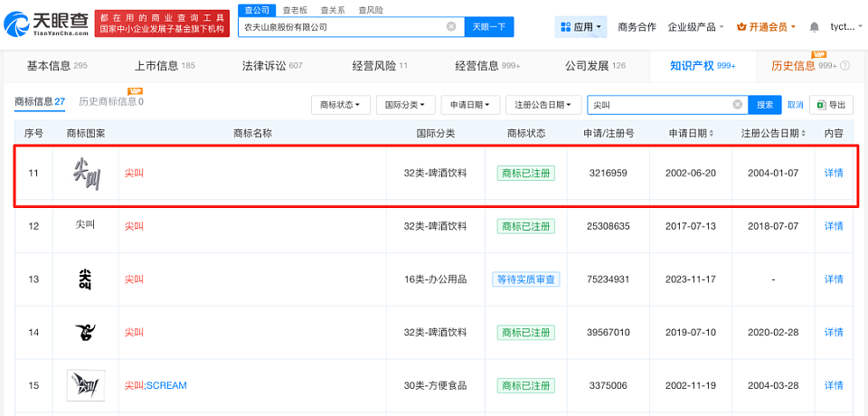Click 取消 to cancel the search

pos(795,105)
